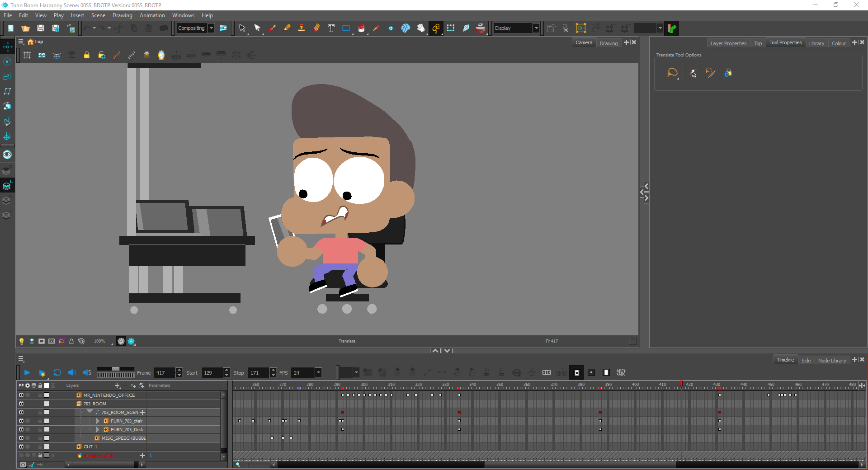The height and width of the screenshot is (470, 868).
Task: Select the Stamp tool
Action: click(x=302, y=28)
